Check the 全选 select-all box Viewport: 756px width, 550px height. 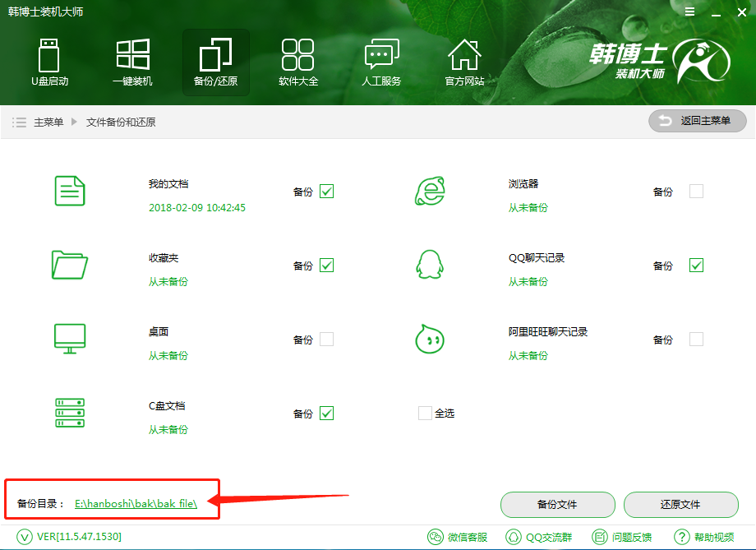pyautogui.click(x=424, y=414)
